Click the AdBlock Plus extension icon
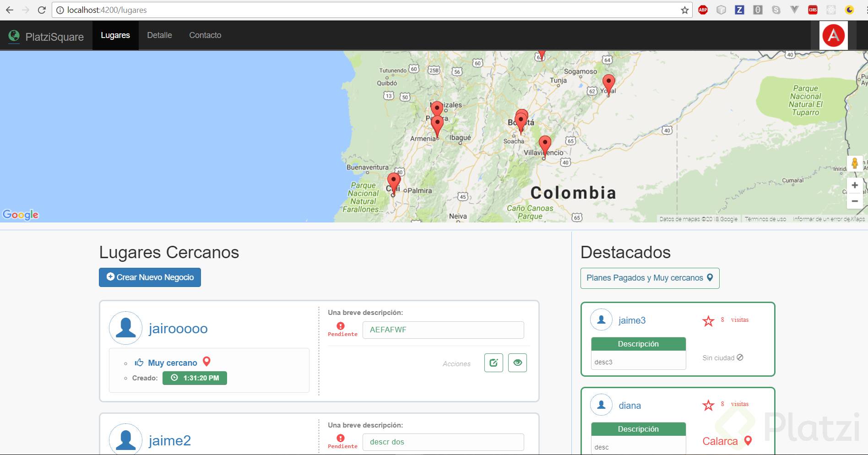The height and width of the screenshot is (455, 868). coord(703,10)
